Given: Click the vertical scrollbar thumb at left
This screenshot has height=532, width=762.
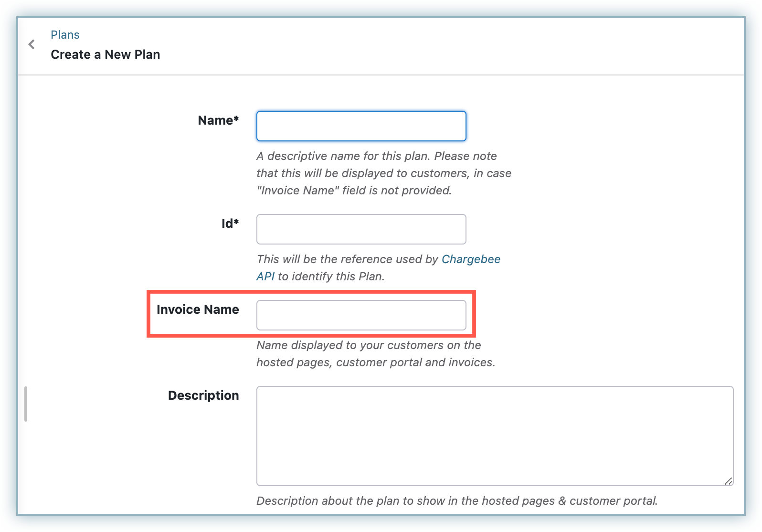Looking at the screenshot, I should 26,404.
